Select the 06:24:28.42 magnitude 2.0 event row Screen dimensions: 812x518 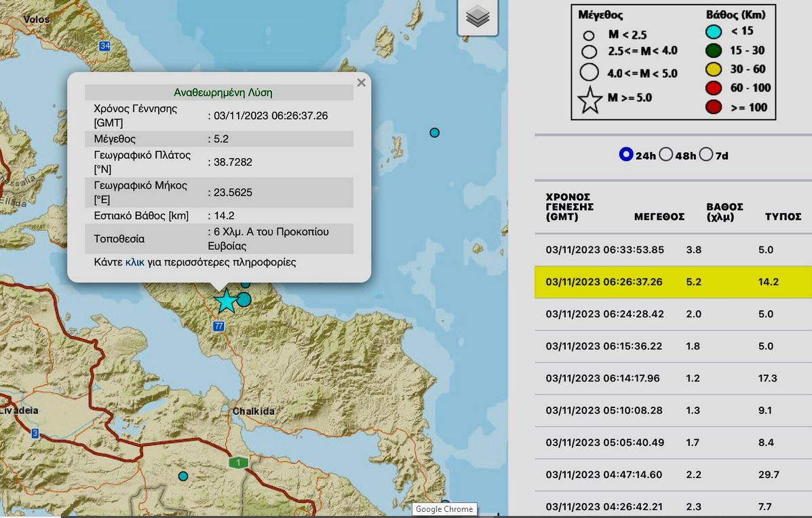[673, 314]
